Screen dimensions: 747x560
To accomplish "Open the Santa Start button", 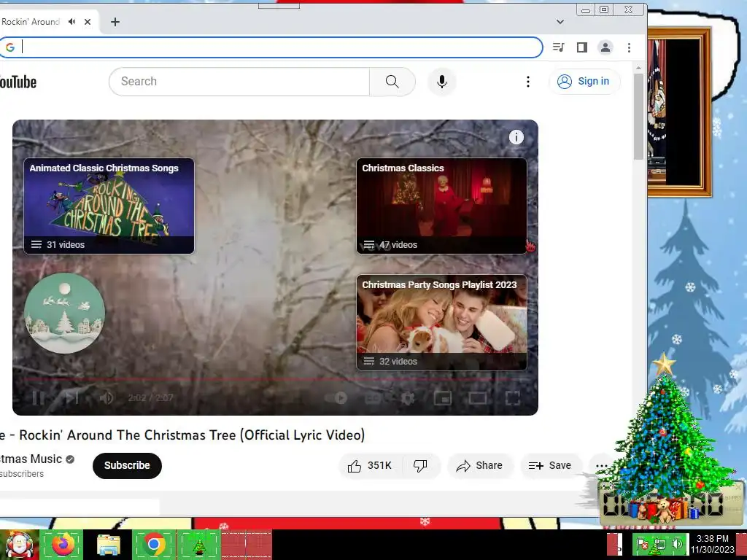I will [x=19, y=545].
